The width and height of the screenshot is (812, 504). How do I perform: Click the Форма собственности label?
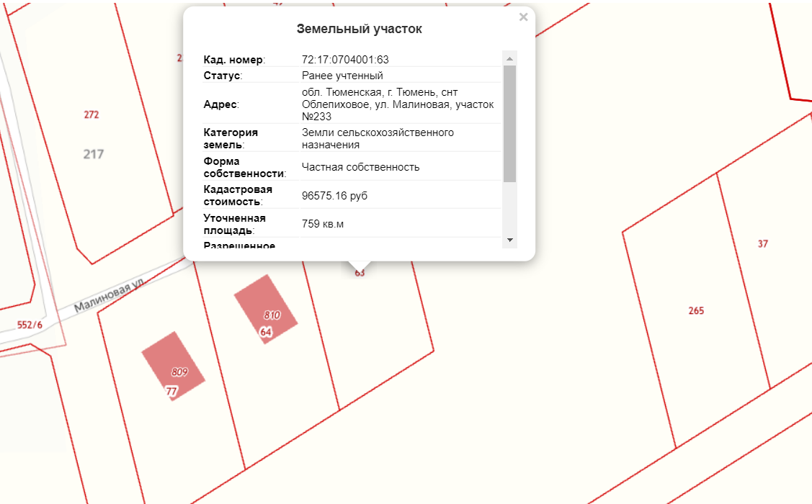click(x=244, y=167)
